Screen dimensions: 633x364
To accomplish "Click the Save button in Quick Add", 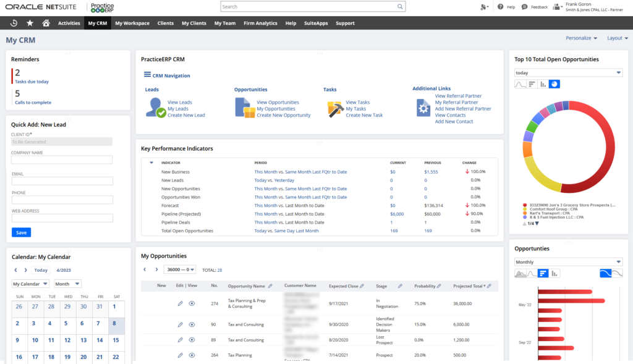I will [22, 232].
